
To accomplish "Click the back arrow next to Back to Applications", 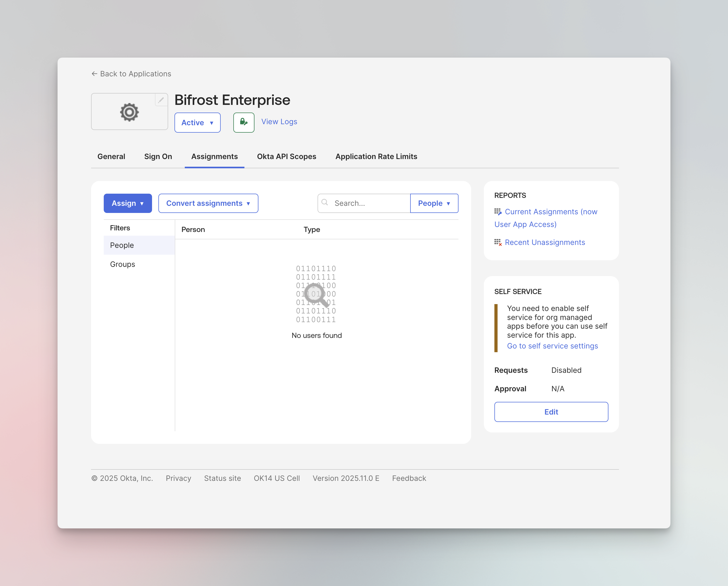I will pos(94,73).
